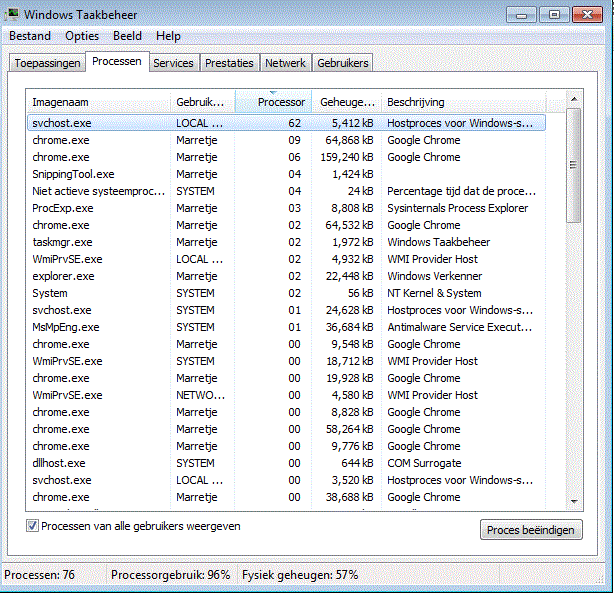Open the Bestand menu
This screenshot has height=593, width=614.
(x=30, y=36)
